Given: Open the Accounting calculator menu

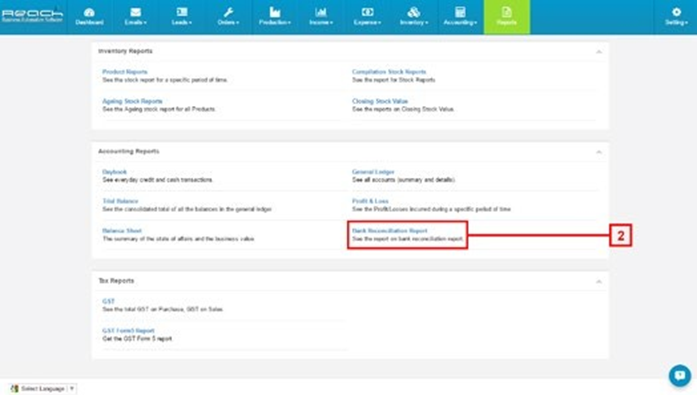Looking at the screenshot, I should [460, 17].
